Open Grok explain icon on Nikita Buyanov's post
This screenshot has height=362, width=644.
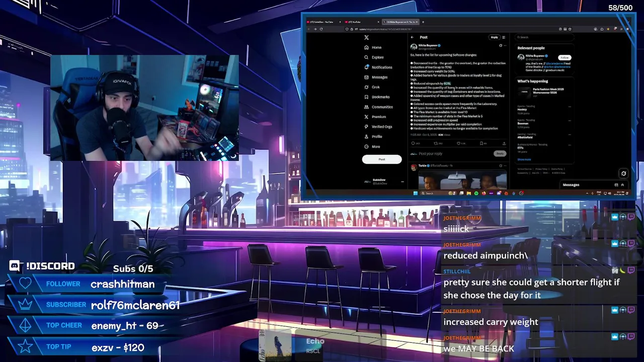coord(501,46)
